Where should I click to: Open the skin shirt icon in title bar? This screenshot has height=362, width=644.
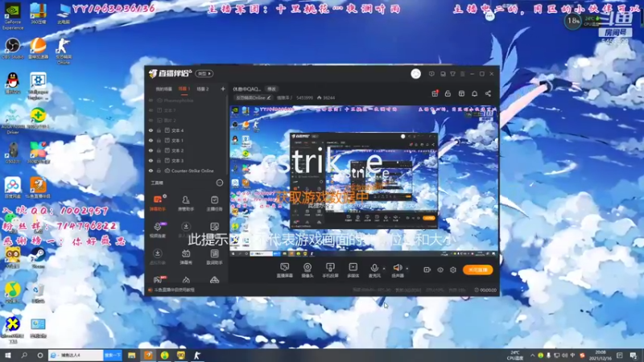[x=452, y=74]
